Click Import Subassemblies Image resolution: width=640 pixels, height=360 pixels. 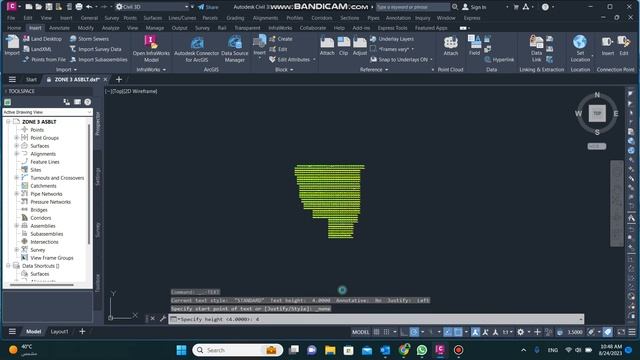(x=99, y=60)
